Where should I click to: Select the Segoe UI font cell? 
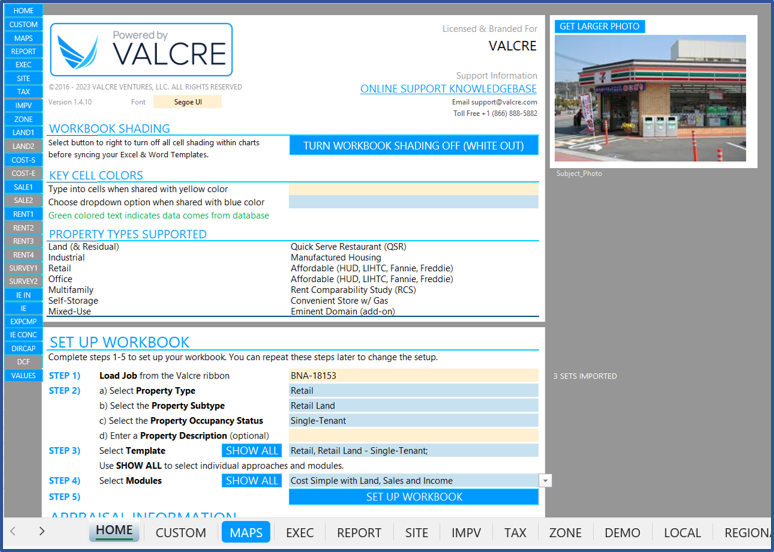(188, 102)
